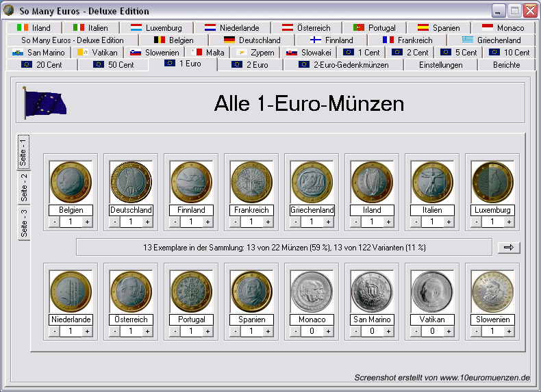Click the Monaco coin image
541x392 pixels.
[312, 291]
